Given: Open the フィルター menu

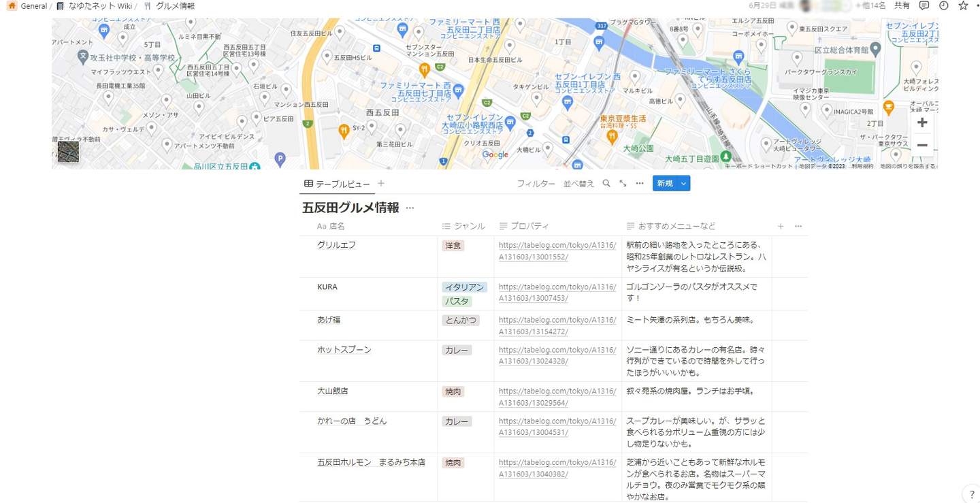Looking at the screenshot, I should pos(536,184).
